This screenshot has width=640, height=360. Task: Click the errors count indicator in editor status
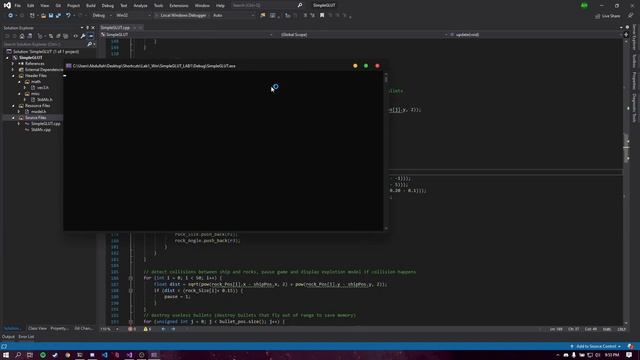132,329
